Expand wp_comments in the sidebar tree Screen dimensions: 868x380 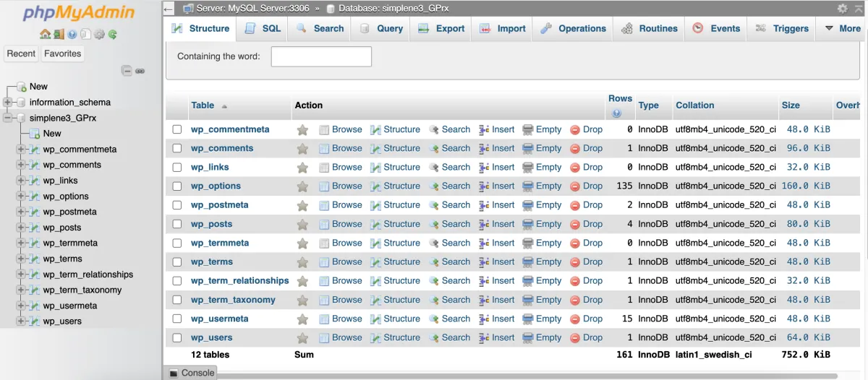coord(21,165)
